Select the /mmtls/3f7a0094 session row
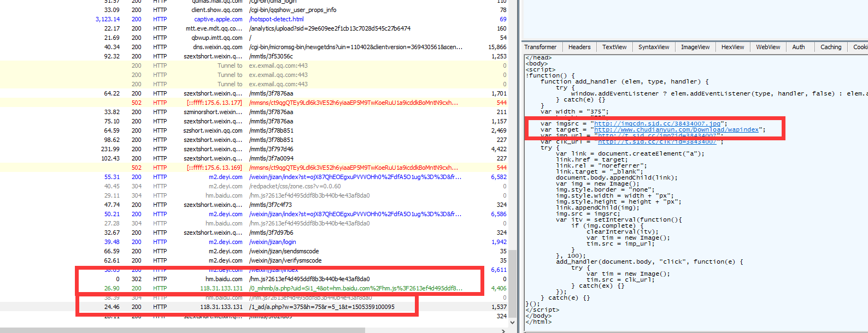 tap(254, 158)
